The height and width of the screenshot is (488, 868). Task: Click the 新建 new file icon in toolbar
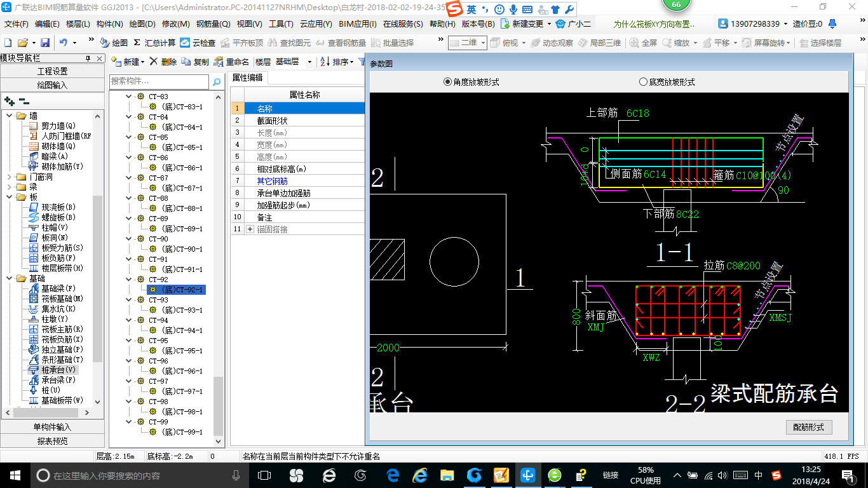(x=8, y=43)
